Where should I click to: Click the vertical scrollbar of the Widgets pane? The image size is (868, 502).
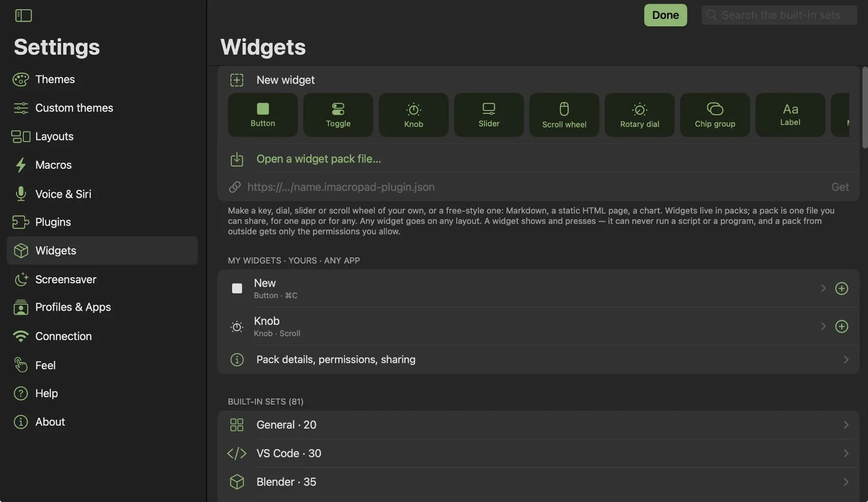864,107
